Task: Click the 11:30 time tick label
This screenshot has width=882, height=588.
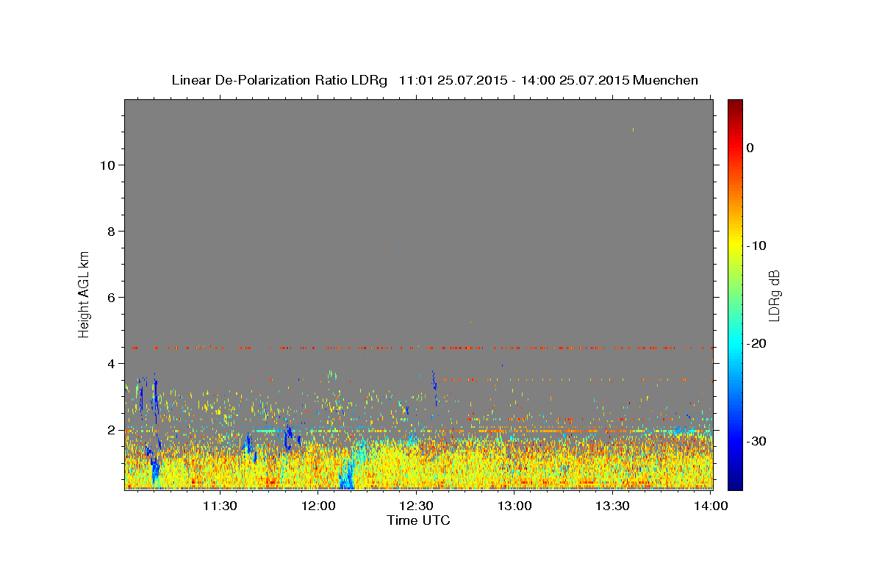Action: [219, 506]
